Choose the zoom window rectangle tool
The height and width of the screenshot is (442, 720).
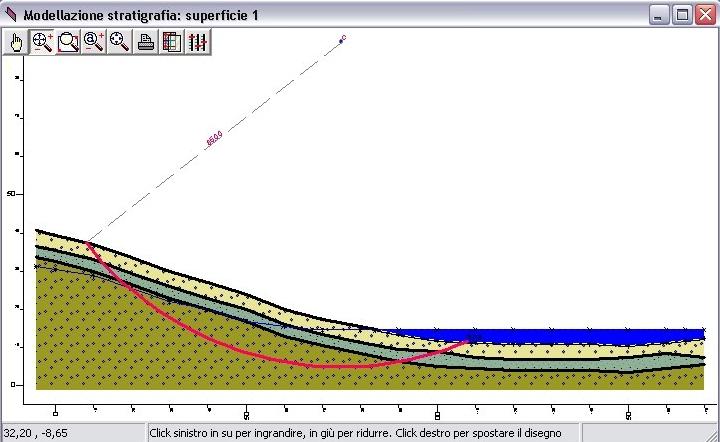tap(68, 41)
